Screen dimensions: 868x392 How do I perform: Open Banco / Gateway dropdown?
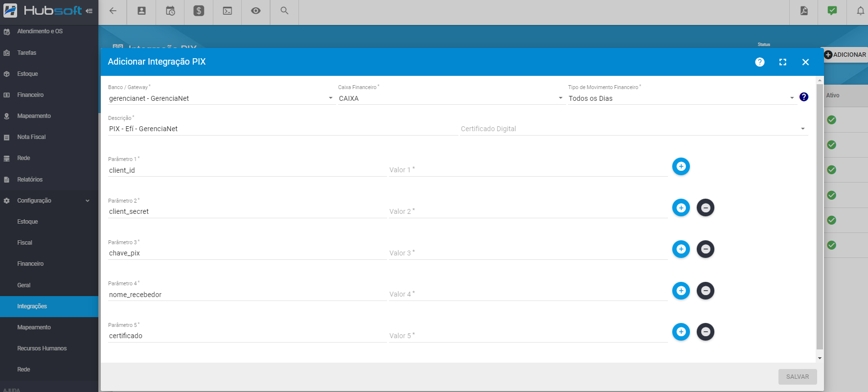(221, 98)
